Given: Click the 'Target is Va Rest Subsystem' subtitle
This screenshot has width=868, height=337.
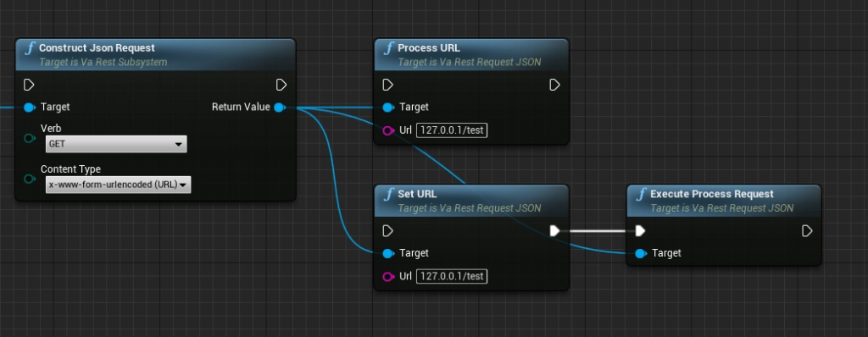Looking at the screenshot, I should (x=103, y=63).
